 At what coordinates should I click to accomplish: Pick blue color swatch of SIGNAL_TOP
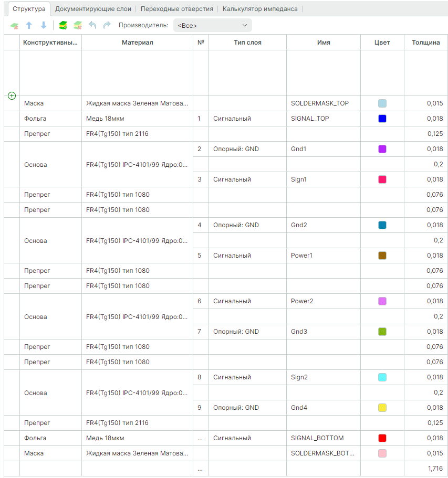[382, 119]
